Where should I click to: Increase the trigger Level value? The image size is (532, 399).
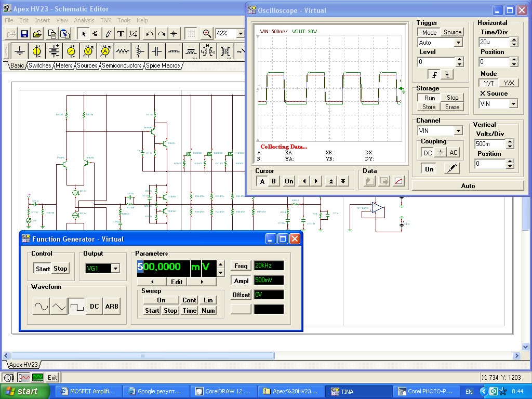click(x=459, y=59)
